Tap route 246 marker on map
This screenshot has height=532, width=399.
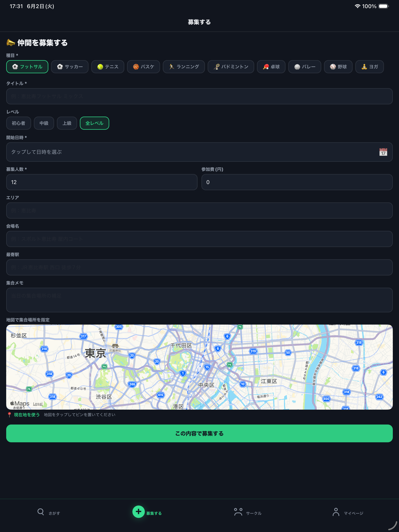point(132,384)
